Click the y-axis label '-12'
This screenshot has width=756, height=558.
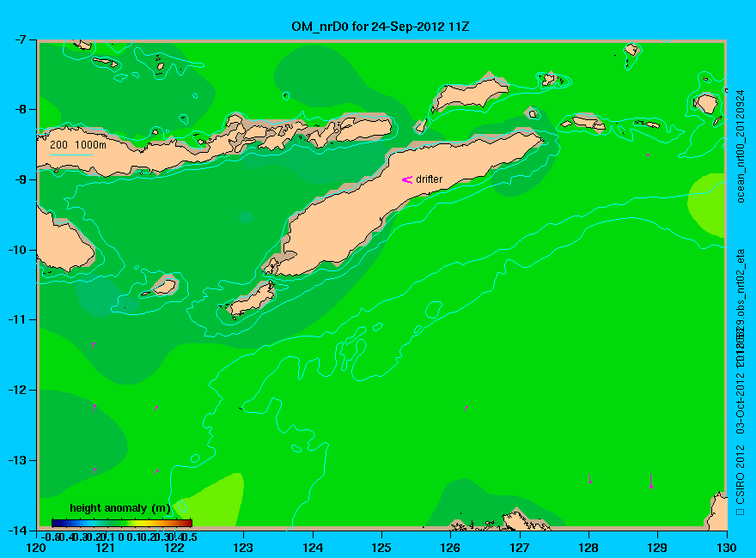(17, 390)
